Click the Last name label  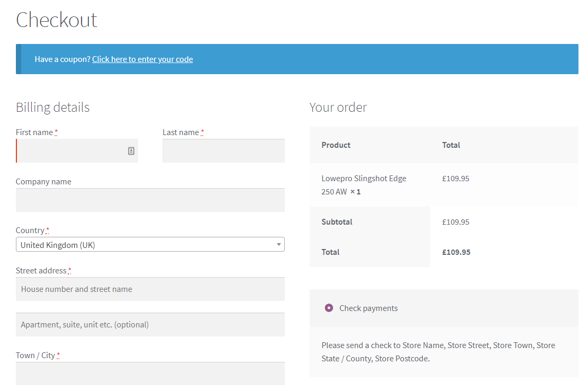click(180, 132)
